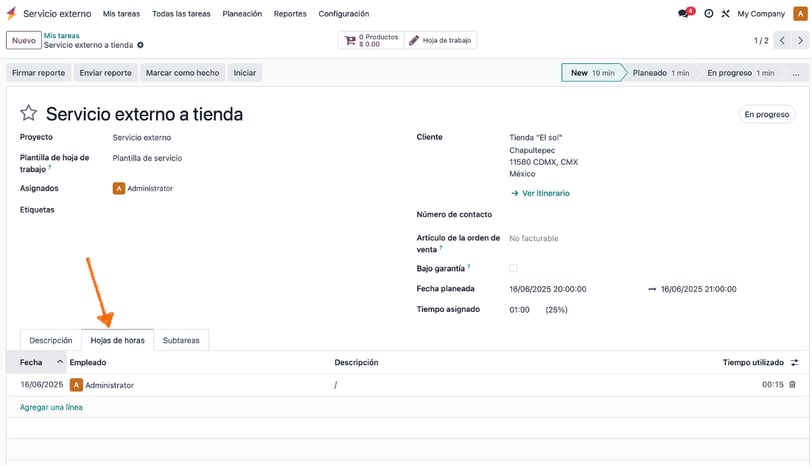The height and width of the screenshot is (470, 812).
Task: Select the En progreso stage in status bar
Action: pyautogui.click(x=741, y=73)
